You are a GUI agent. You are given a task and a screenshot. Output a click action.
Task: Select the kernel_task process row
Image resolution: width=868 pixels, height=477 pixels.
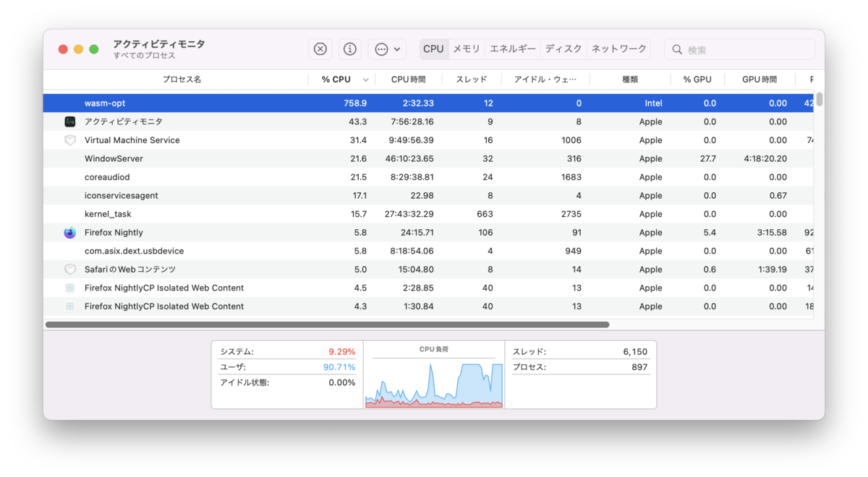pyautogui.click(x=428, y=214)
